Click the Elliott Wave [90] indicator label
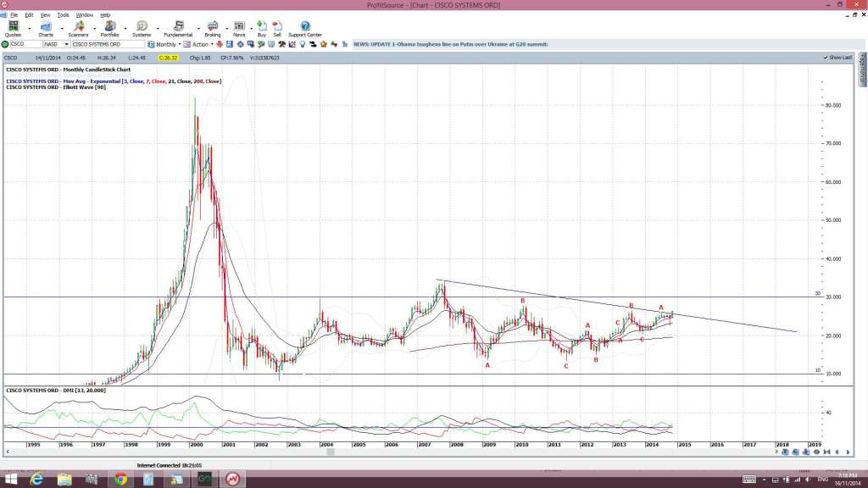 pos(56,87)
